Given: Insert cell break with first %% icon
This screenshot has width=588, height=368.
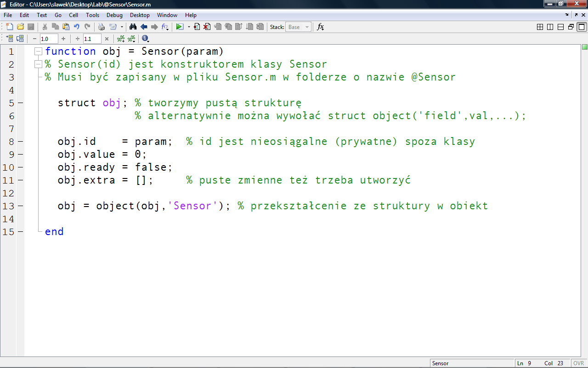Looking at the screenshot, I should (121, 39).
